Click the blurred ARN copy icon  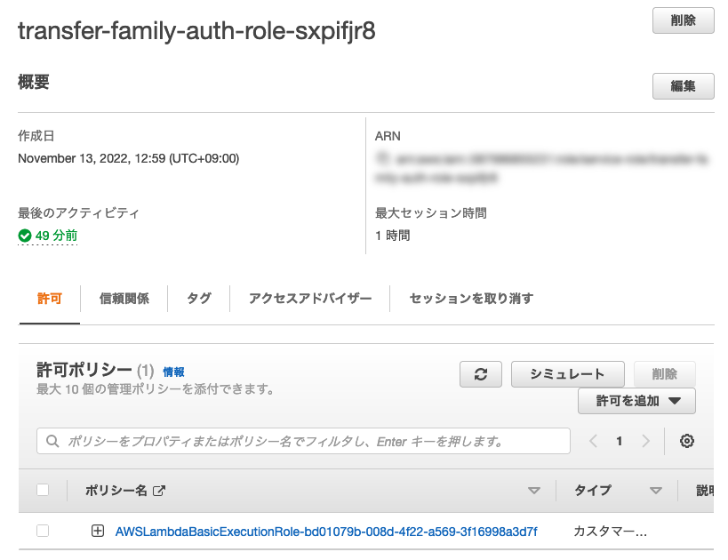tap(381, 158)
